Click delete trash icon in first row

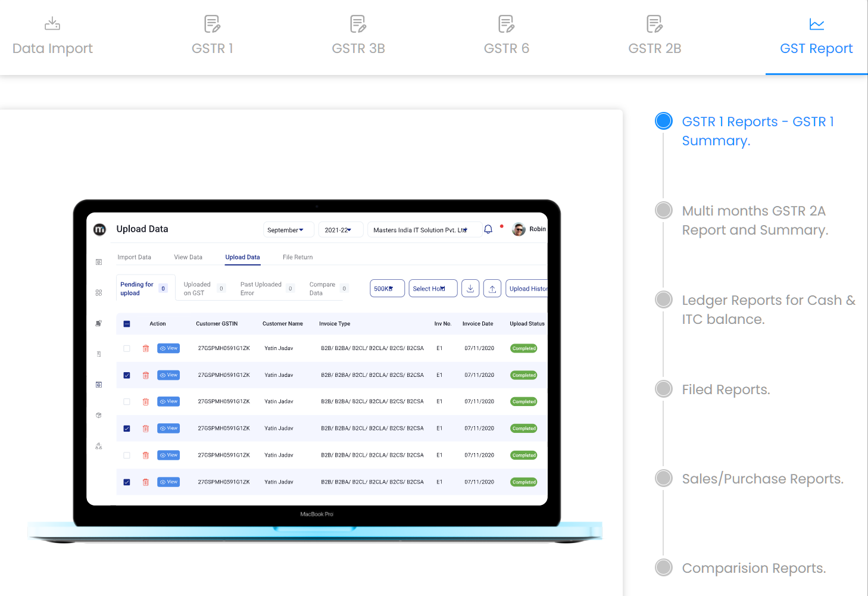coord(146,348)
